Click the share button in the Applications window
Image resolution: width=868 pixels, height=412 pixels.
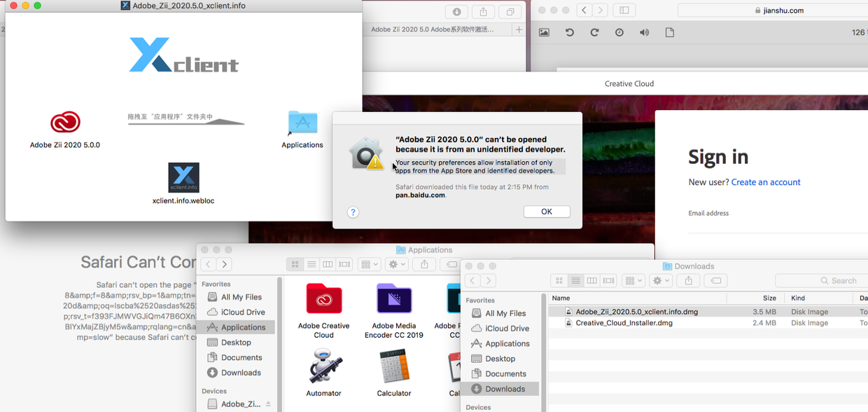(424, 264)
